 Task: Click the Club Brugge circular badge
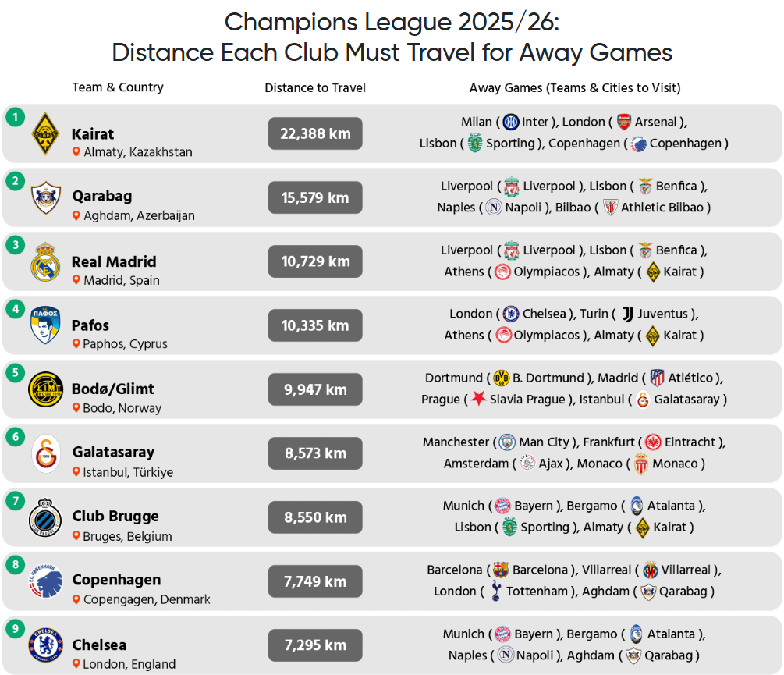point(45,517)
